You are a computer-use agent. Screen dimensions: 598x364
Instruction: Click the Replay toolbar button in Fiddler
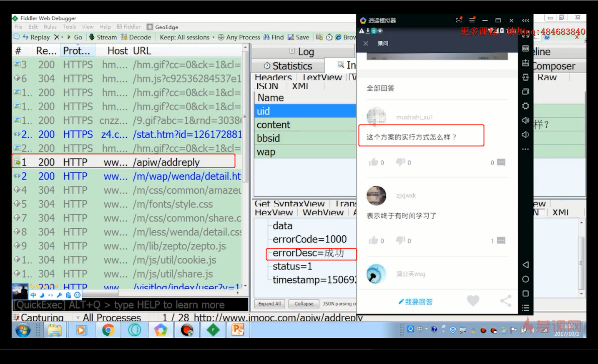click(x=36, y=37)
